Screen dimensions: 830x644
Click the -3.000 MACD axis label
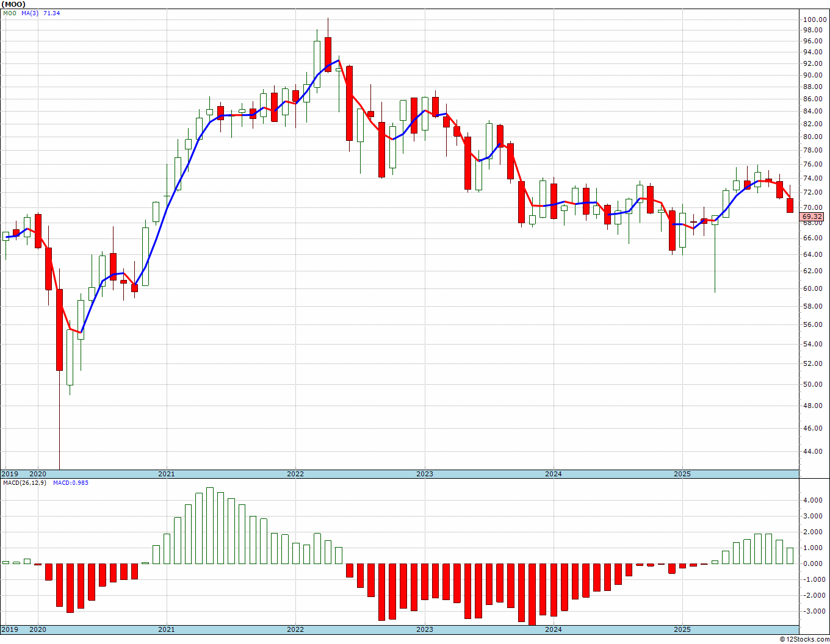tap(815, 611)
